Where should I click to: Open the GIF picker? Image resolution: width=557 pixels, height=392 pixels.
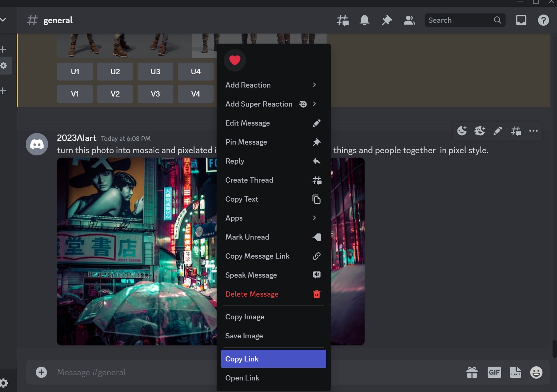click(494, 372)
